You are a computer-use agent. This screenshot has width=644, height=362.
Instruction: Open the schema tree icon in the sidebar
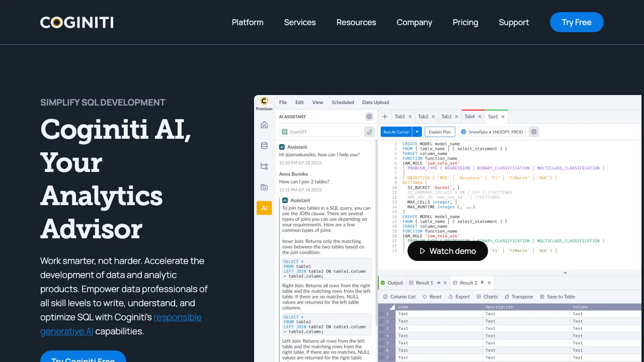pyautogui.click(x=264, y=165)
